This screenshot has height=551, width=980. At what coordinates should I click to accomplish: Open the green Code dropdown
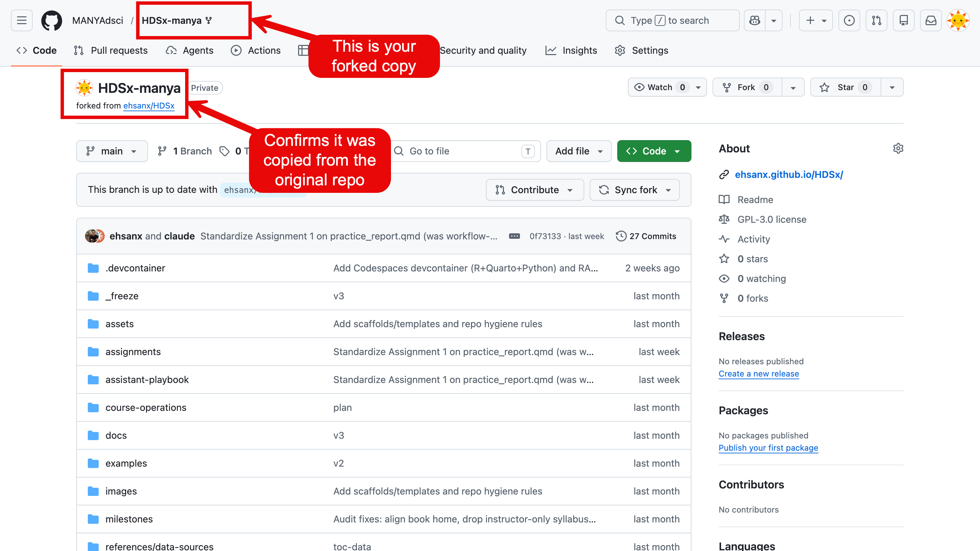[x=654, y=151]
